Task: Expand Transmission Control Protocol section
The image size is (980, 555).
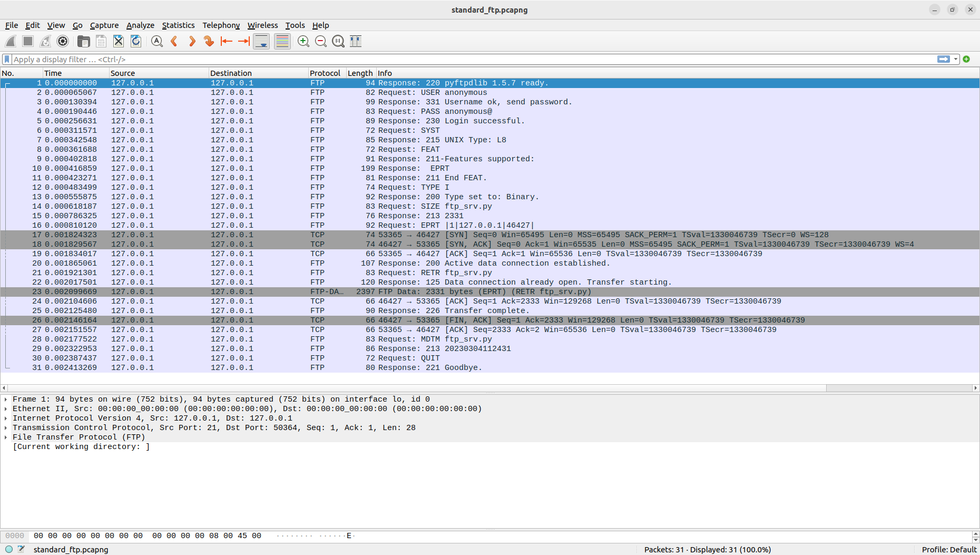Action: (6, 427)
